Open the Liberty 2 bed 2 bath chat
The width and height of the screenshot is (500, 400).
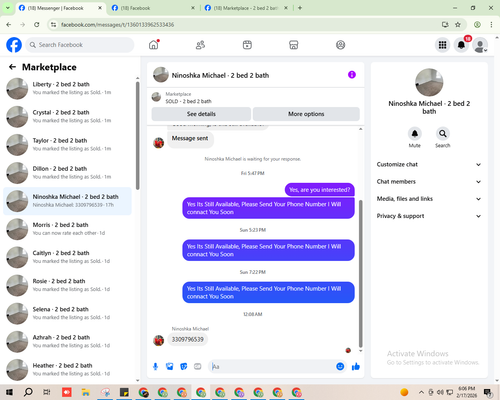click(68, 88)
